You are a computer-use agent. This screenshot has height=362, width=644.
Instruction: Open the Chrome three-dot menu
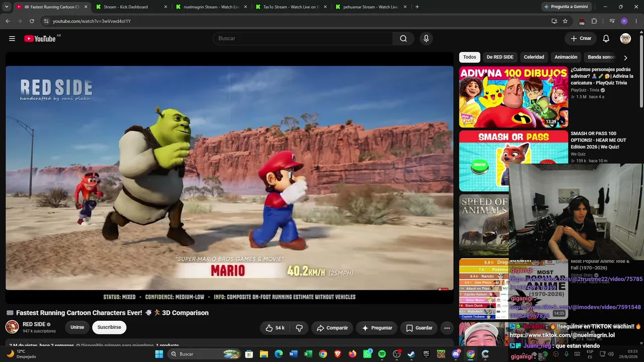[x=636, y=21]
